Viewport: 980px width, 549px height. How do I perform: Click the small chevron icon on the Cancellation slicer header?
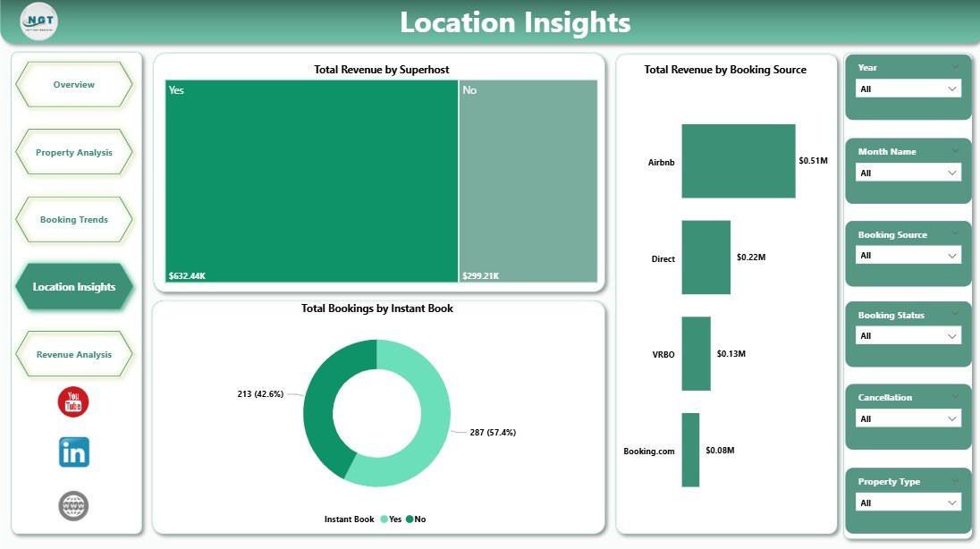954,397
